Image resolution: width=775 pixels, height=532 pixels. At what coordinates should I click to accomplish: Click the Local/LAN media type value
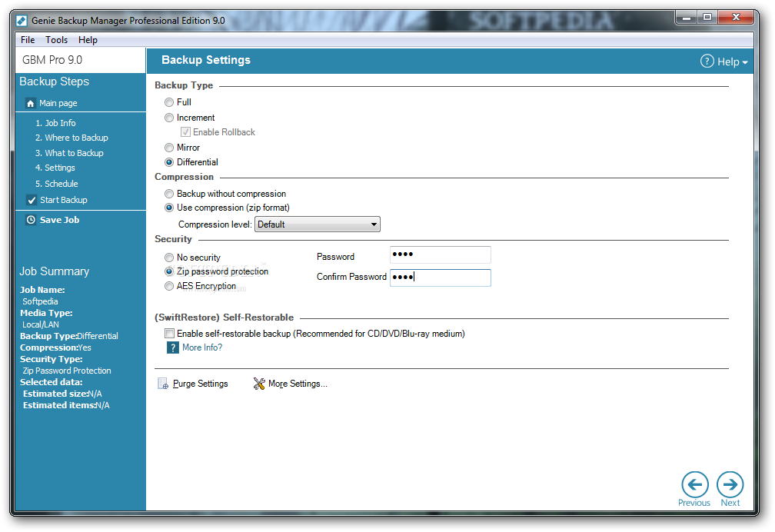[41, 325]
